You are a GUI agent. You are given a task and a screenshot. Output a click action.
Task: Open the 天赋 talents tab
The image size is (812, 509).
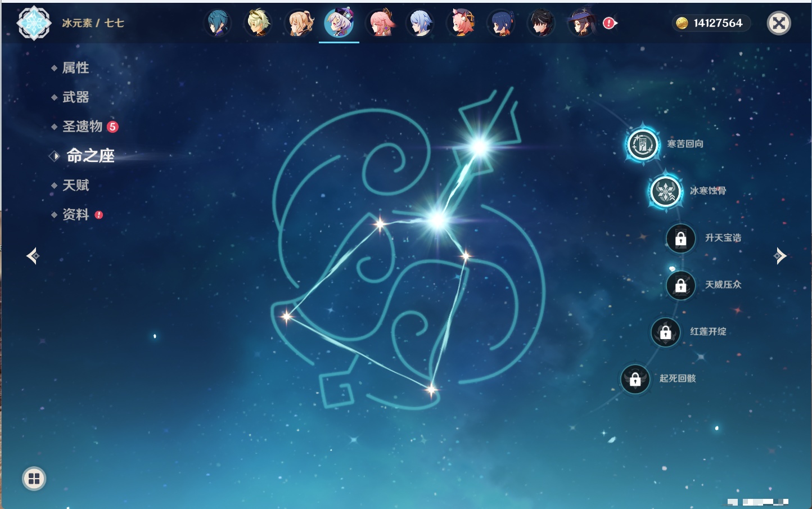(x=75, y=185)
